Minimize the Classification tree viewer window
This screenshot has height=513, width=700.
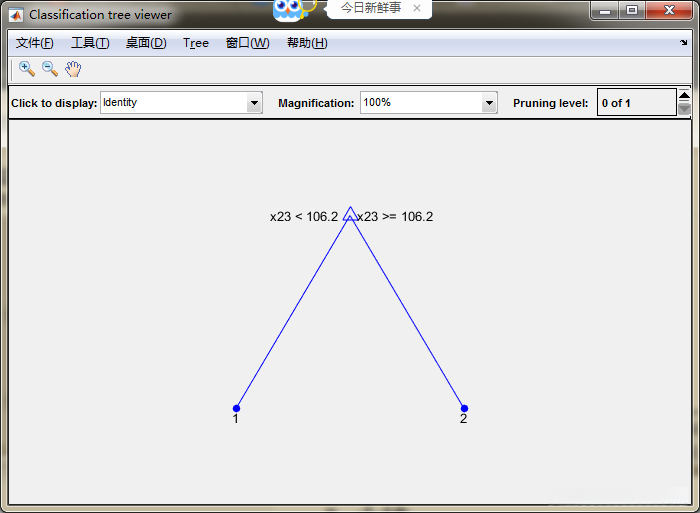(x=605, y=10)
